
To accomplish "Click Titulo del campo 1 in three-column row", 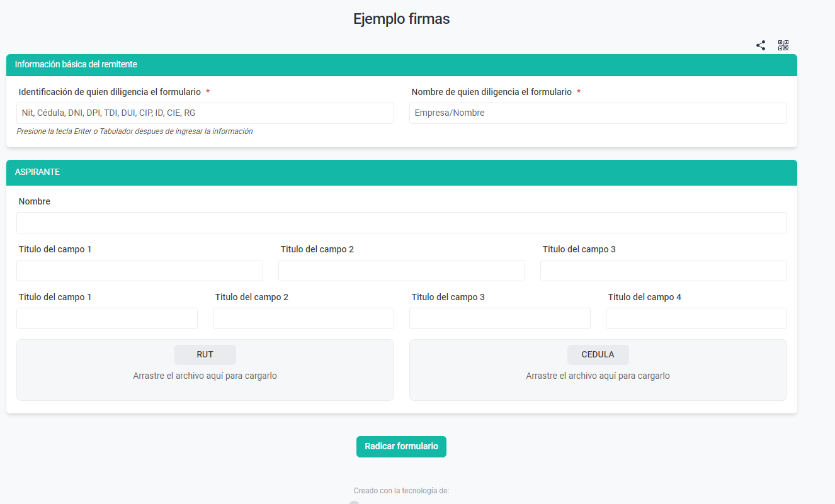I will coord(139,271).
